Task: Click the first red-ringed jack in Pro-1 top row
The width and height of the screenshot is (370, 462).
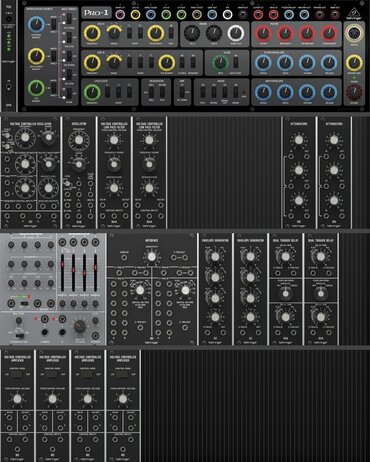Action: coord(258,14)
